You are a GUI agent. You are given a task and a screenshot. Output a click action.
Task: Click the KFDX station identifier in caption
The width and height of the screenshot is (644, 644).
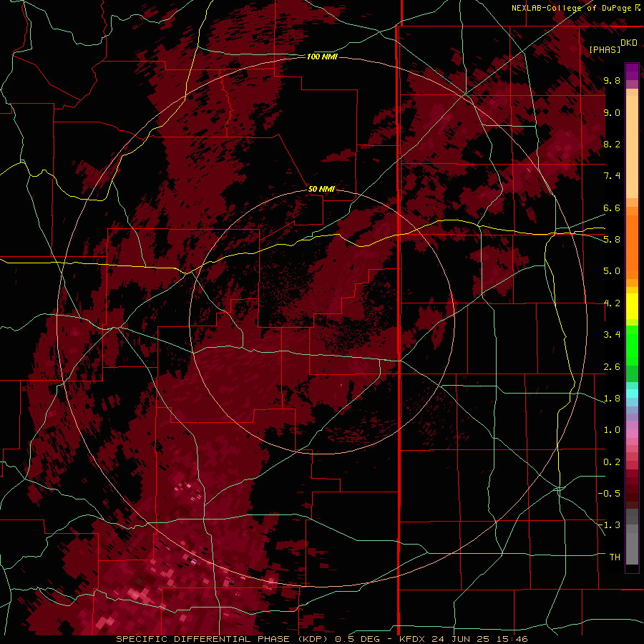[414, 639]
